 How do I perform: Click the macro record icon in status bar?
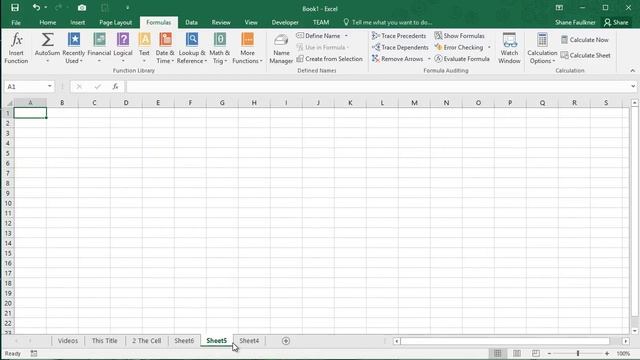(34, 353)
